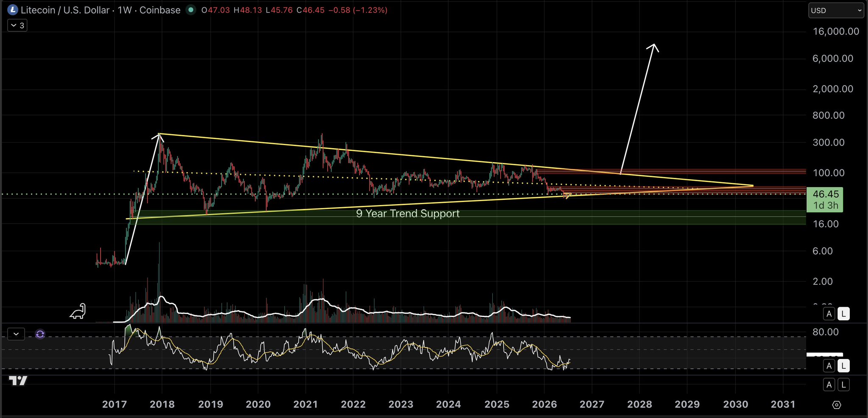Image resolution: width=868 pixels, height=418 pixels.
Task: Select the white projection arrow pointing toward 2028
Action: tap(638, 109)
